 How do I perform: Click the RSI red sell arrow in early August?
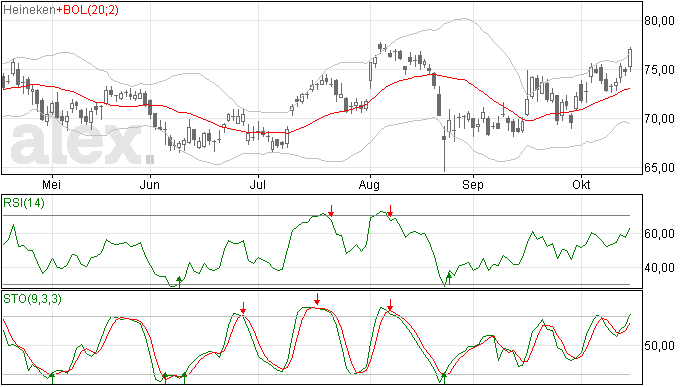tap(390, 211)
